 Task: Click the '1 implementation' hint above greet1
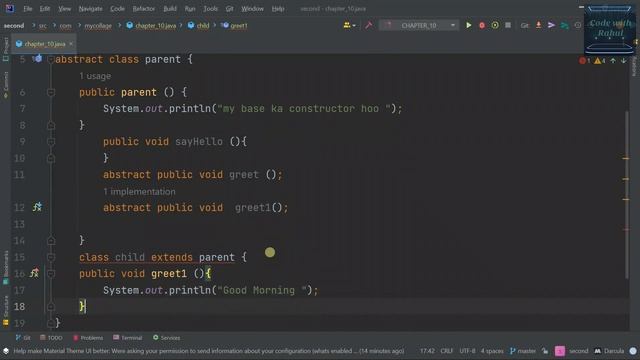point(139,191)
